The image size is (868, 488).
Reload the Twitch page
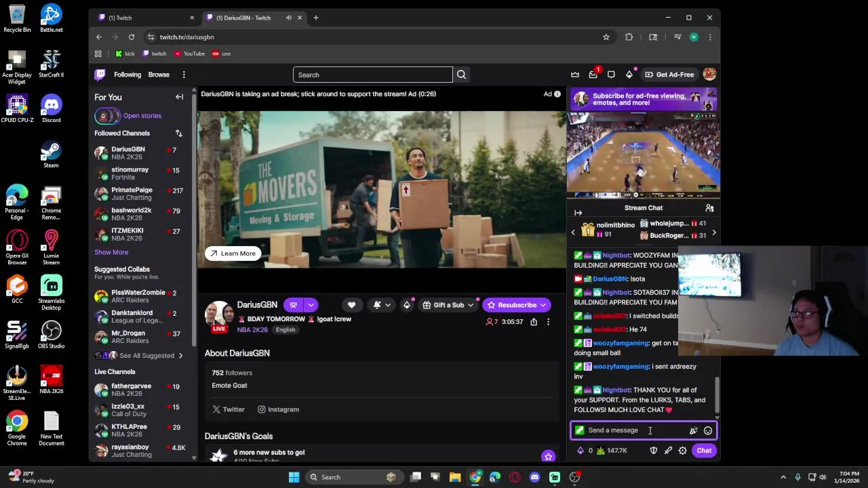[x=132, y=37]
